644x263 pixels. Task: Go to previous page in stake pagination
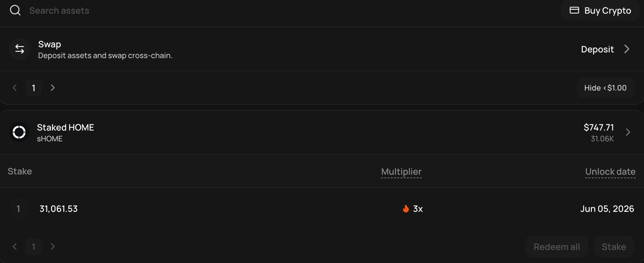tap(15, 246)
